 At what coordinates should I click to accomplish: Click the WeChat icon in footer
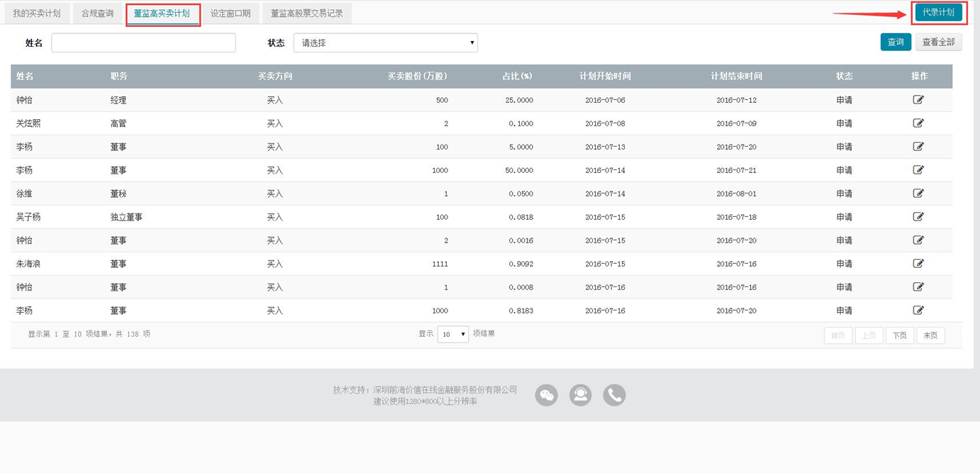tap(546, 395)
